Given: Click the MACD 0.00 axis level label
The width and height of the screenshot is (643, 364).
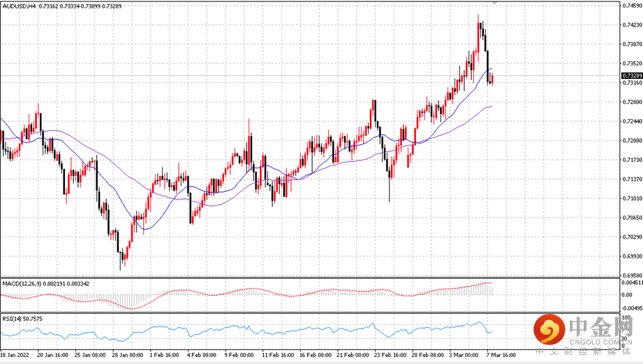Looking at the screenshot, I should [626, 295].
